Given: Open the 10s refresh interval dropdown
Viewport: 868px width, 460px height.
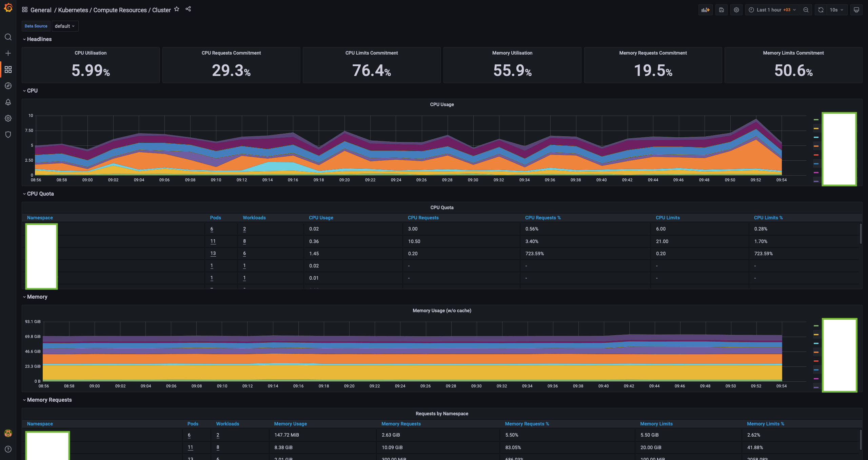Looking at the screenshot, I should tap(837, 10).
